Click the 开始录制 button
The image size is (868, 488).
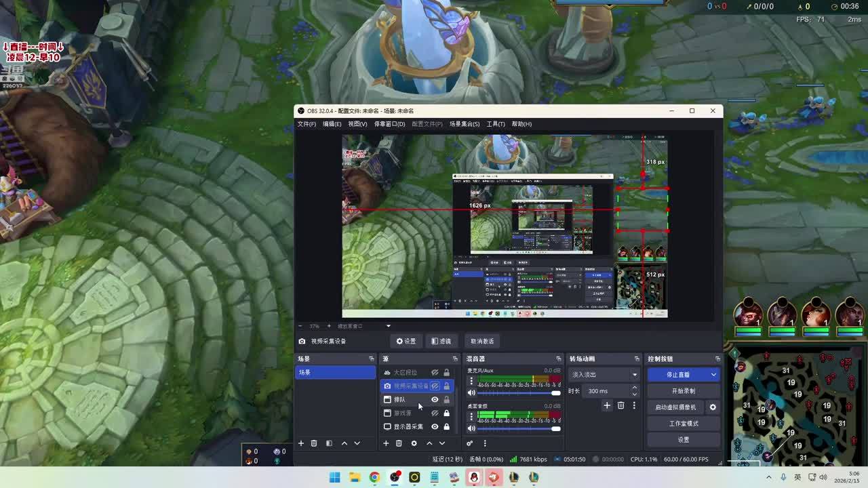pos(683,391)
